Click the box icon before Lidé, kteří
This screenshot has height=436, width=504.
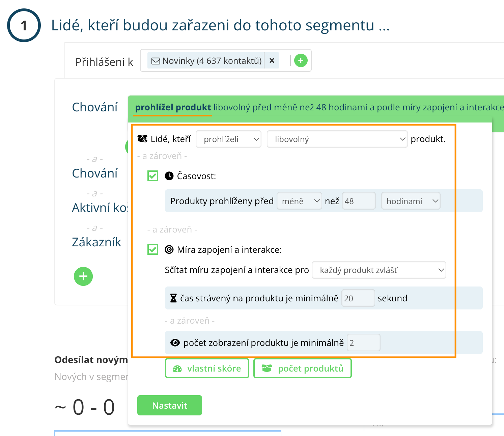tap(143, 139)
